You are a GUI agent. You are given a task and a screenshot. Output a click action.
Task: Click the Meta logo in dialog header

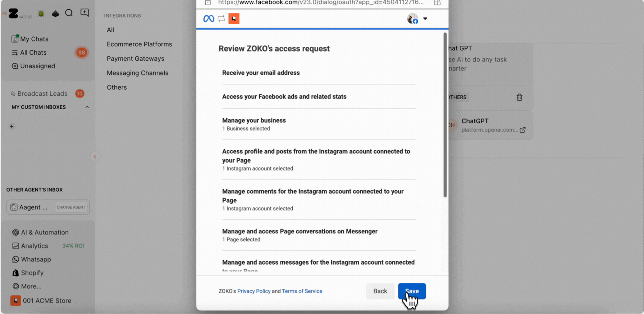[x=208, y=19]
